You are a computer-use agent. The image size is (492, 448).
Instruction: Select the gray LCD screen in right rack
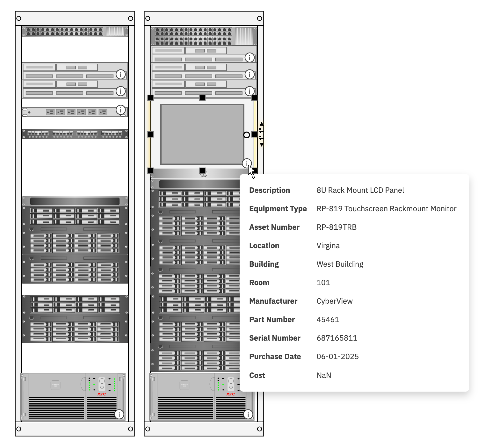click(202, 134)
